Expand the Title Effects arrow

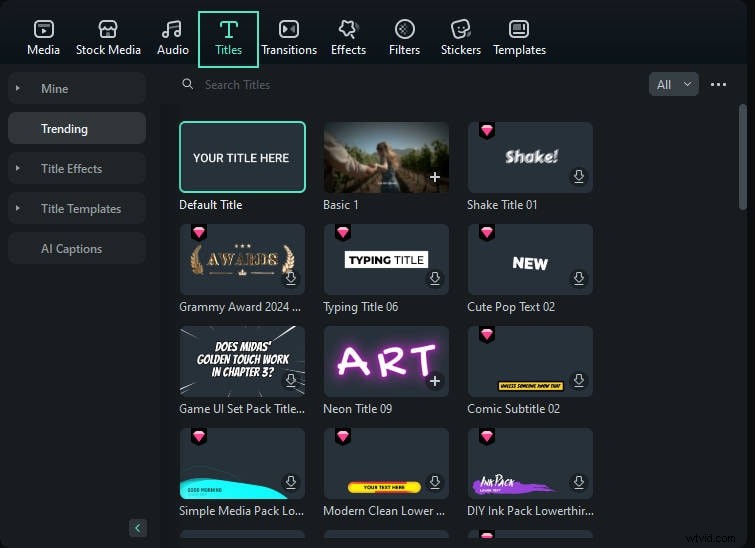(18, 168)
